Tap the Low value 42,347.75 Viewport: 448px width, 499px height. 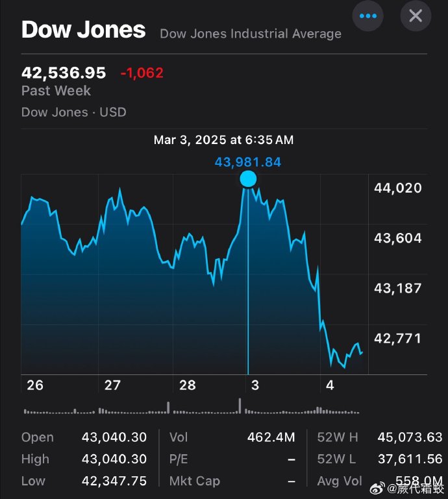click(x=114, y=481)
